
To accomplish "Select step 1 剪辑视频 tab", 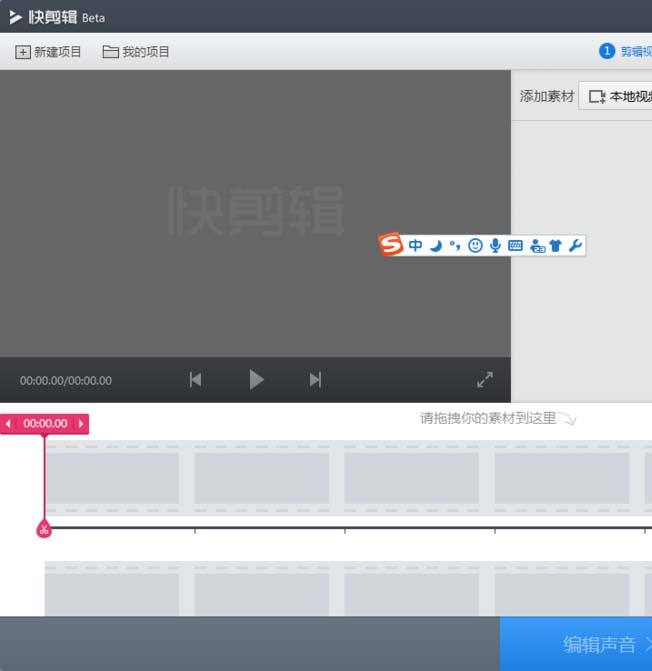I will pos(625,51).
